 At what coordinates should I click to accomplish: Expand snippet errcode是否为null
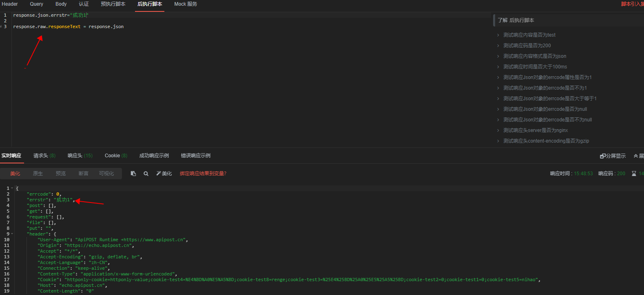(x=545, y=109)
